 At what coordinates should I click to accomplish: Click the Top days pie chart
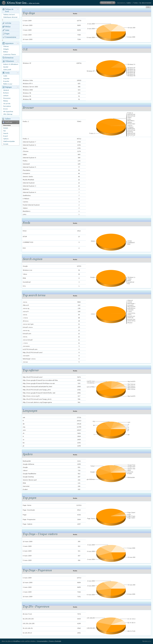(x=111, y=32)
